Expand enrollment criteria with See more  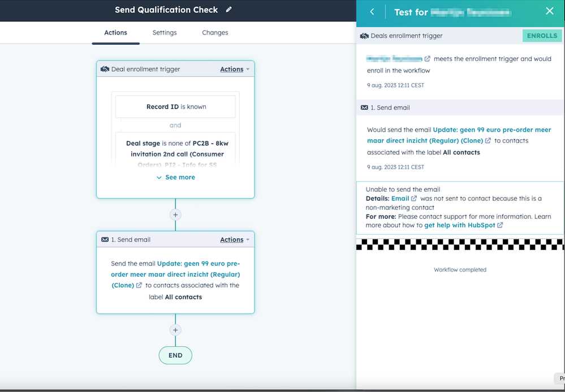175,177
